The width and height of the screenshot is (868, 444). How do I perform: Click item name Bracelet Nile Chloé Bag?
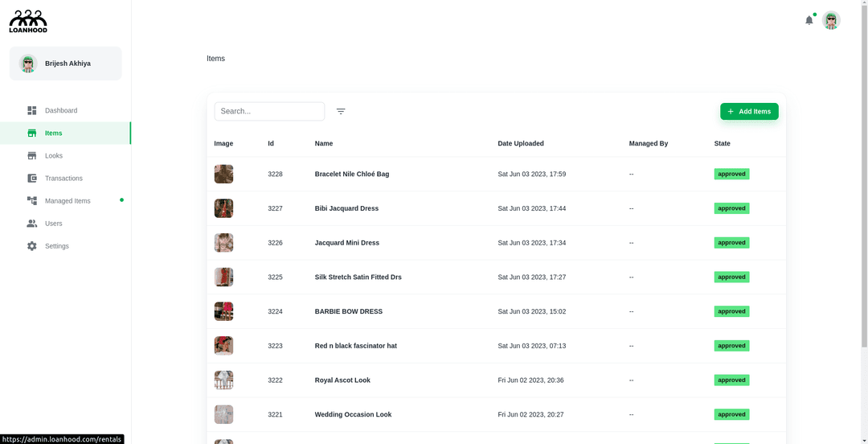pyautogui.click(x=352, y=174)
